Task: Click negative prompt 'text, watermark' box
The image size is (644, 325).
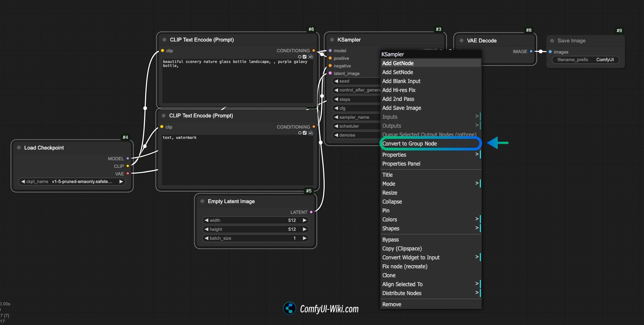Action: click(237, 160)
